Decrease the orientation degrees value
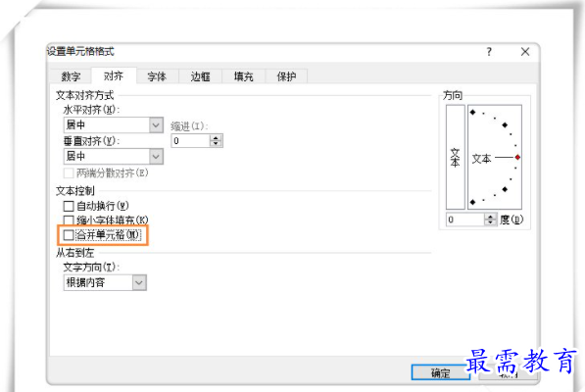Screen dimensions: 585x392 point(490,222)
